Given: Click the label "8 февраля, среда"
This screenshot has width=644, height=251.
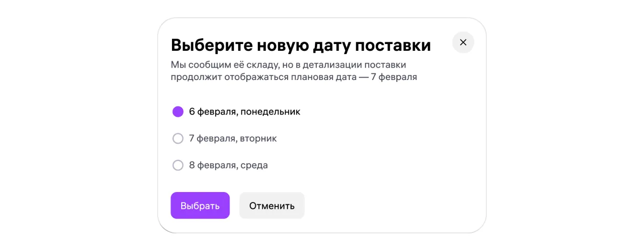Looking at the screenshot, I should (228, 165).
